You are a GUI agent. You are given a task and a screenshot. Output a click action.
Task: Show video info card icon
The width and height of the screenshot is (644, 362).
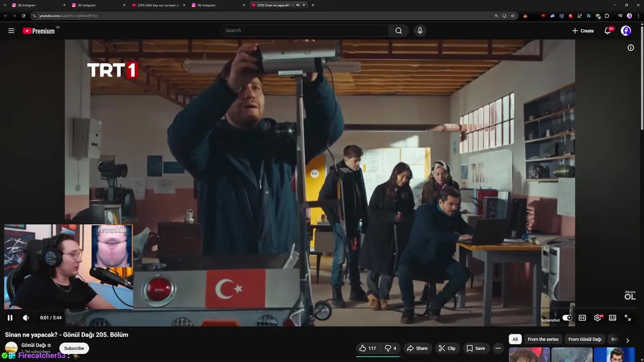(x=630, y=48)
